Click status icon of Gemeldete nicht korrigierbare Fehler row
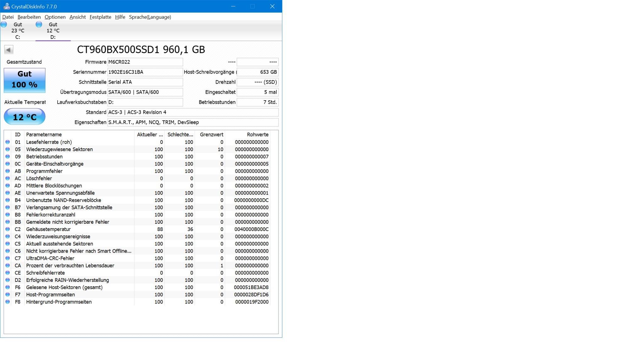 (8, 222)
